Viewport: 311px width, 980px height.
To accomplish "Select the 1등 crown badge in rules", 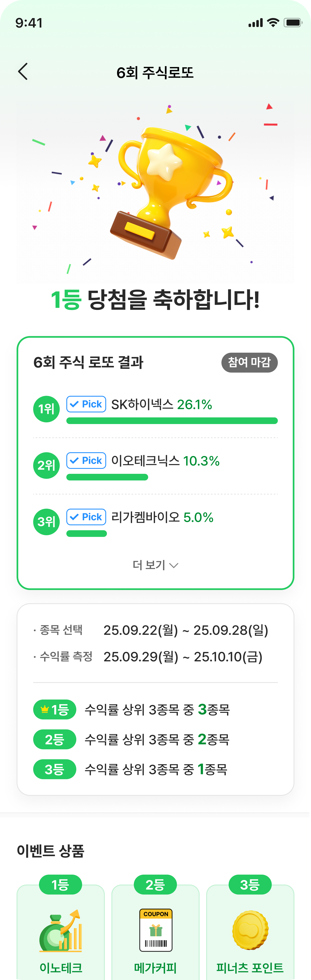I will point(55,709).
